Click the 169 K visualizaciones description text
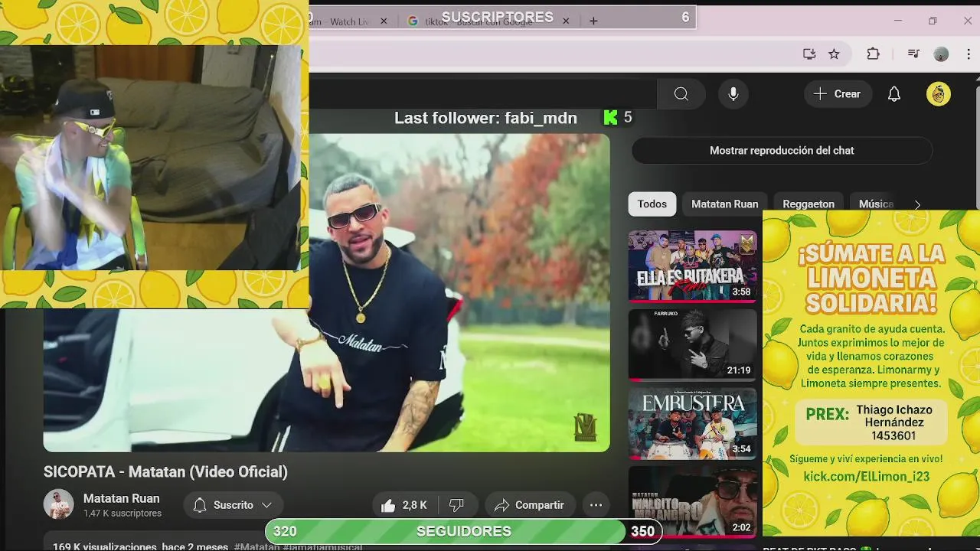Image resolution: width=980 pixels, height=551 pixels. pyautogui.click(x=140, y=546)
